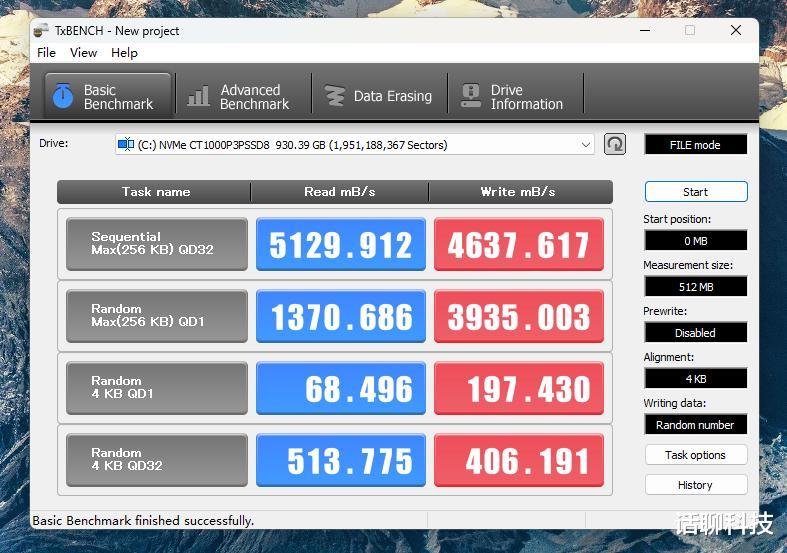787x553 pixels.
Task: Change the Measurement size 512 MB value
Action: [x=696, y=287]
